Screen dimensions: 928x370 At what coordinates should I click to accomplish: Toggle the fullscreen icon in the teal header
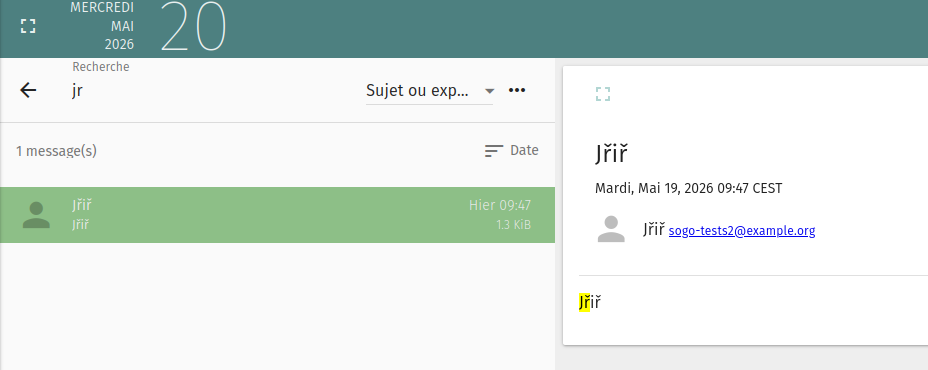(x=28, y=26)
